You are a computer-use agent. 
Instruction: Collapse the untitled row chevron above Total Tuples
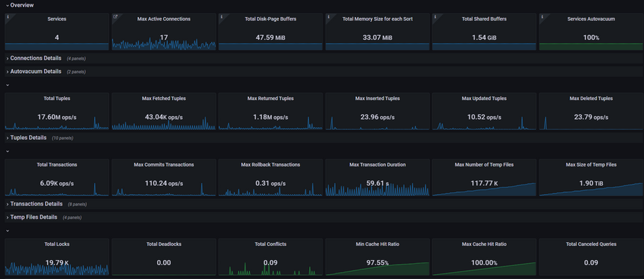click(x=8, y=85)
